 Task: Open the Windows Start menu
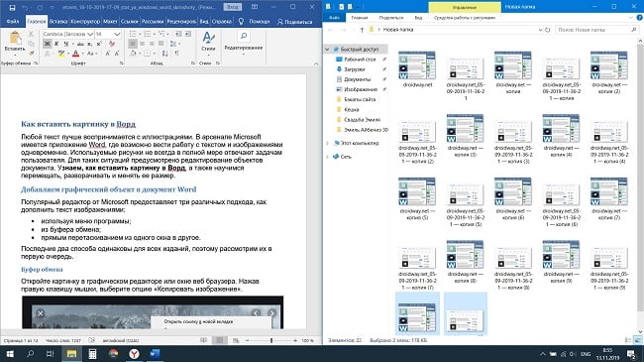coord(10,354)
